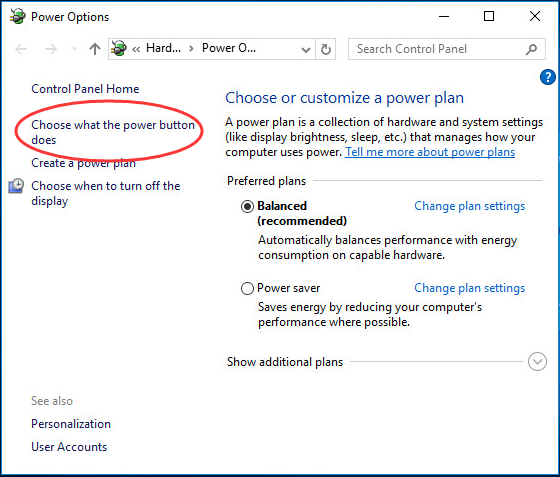This screenshot has width=560, height=477.
Task: Open Tell me more about power plans
Action: point(430,152)
